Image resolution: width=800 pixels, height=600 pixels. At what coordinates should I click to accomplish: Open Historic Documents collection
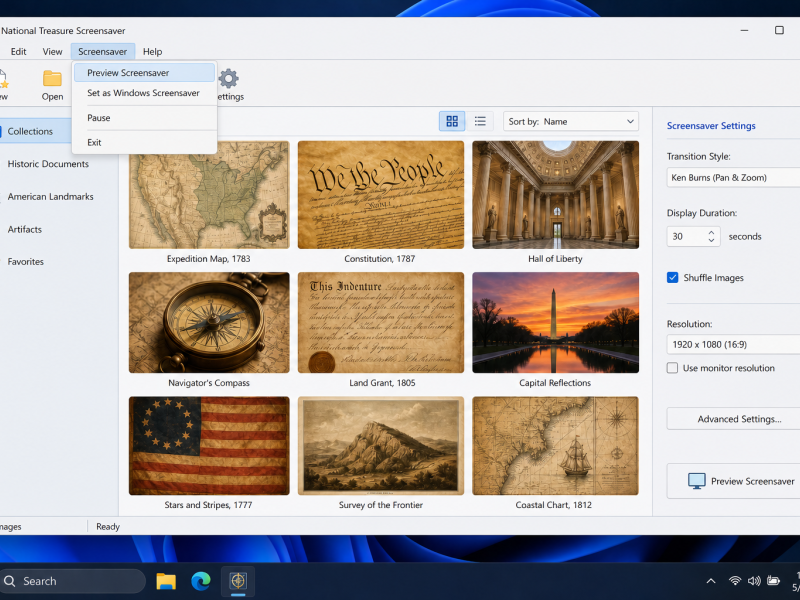pos(48,164)
